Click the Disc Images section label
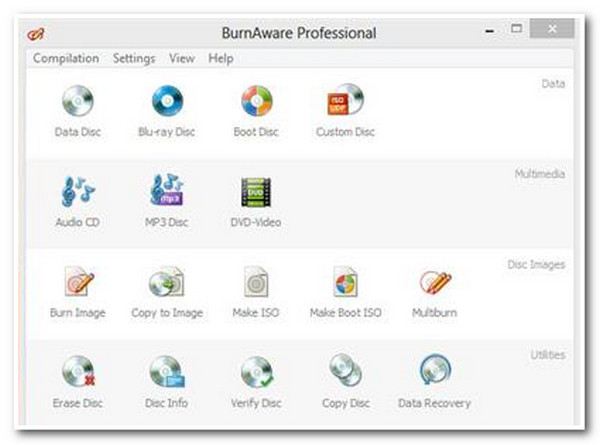Viewport: 600px width, 445px height. [536, 264]
